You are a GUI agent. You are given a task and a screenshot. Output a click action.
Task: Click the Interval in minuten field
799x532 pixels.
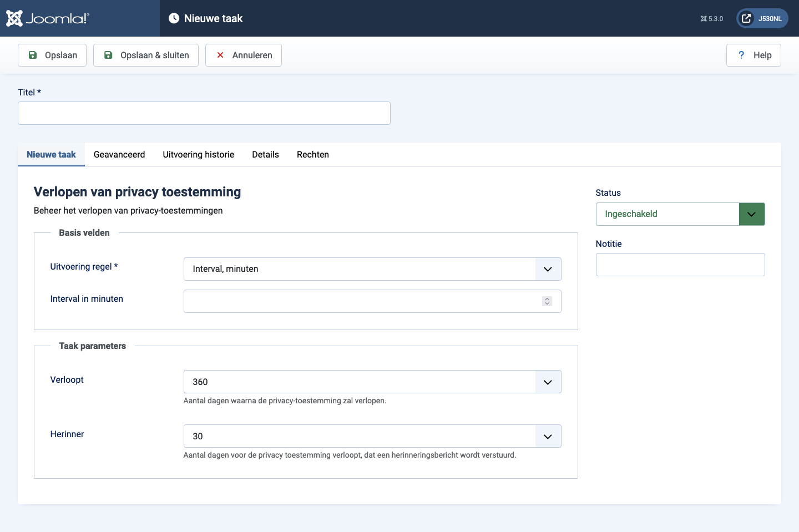click(x=372, y=301)
